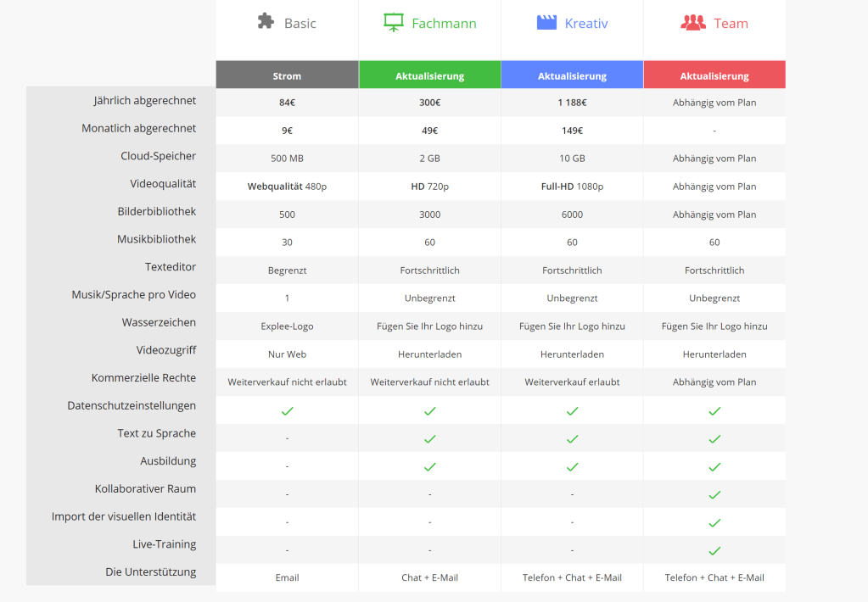Click the Text zu Sprache checkmark under Fachmann
This screenshot has width=868, height=602.
coord(429,439)
